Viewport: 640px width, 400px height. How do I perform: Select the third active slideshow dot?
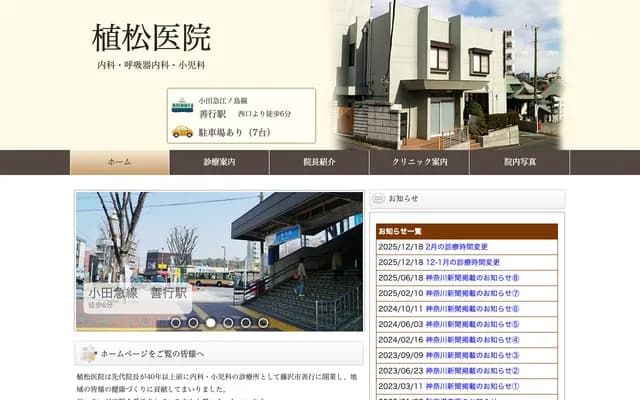coord(211,323)
